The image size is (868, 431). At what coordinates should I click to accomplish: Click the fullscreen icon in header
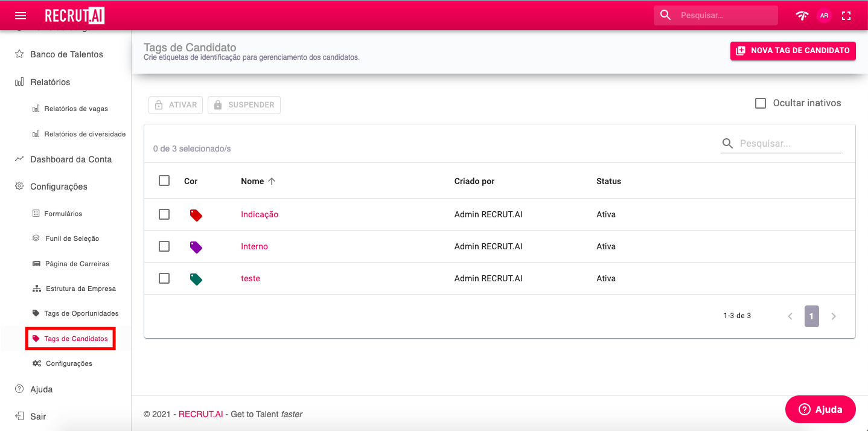846,16
